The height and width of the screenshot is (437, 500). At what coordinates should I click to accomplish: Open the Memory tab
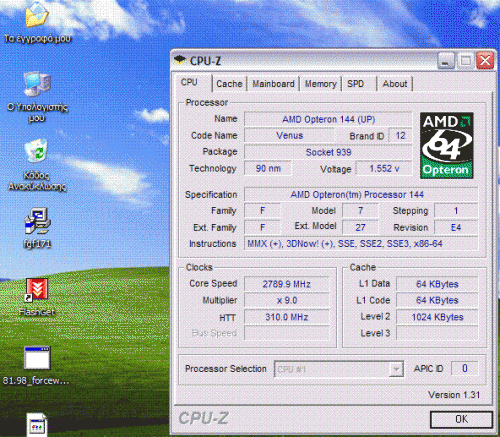(321, 84)
